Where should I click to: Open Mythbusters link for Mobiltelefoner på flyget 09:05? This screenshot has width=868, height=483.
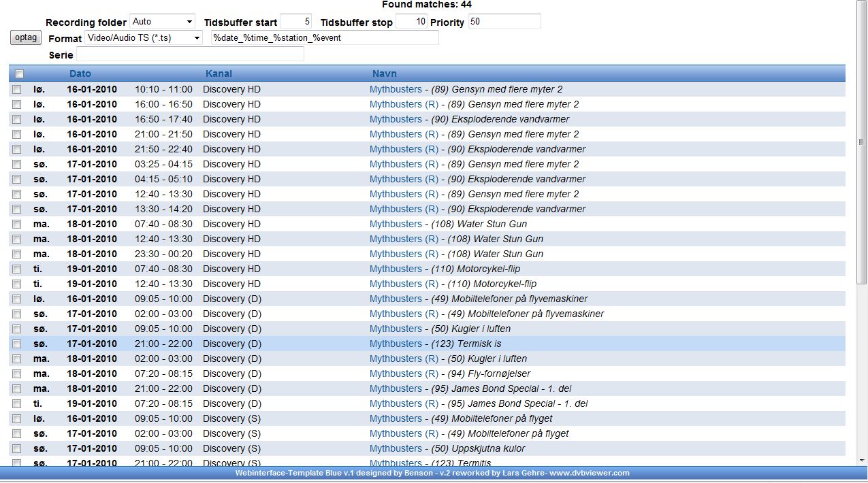coord(396,418)
